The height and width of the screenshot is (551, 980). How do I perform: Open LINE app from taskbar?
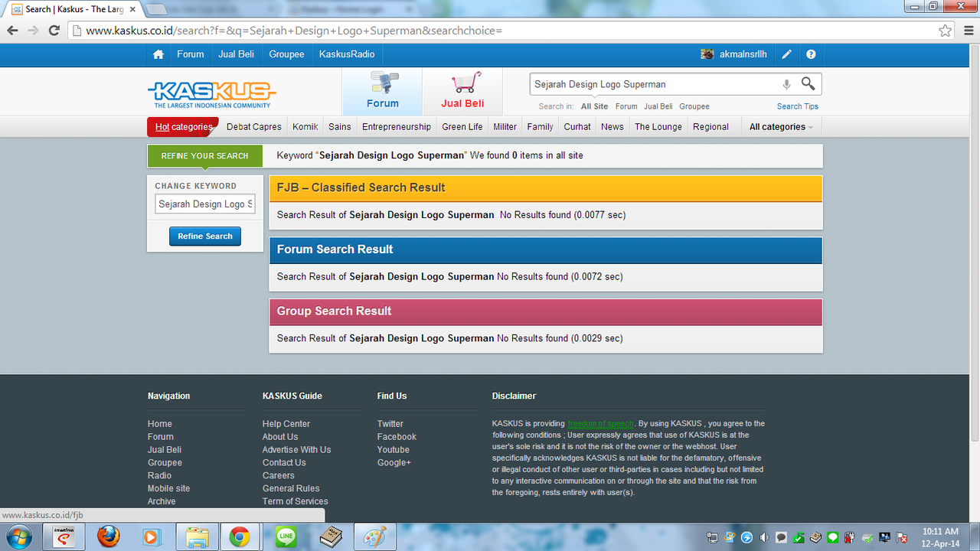pyautogui.click(x=286, y=537)
